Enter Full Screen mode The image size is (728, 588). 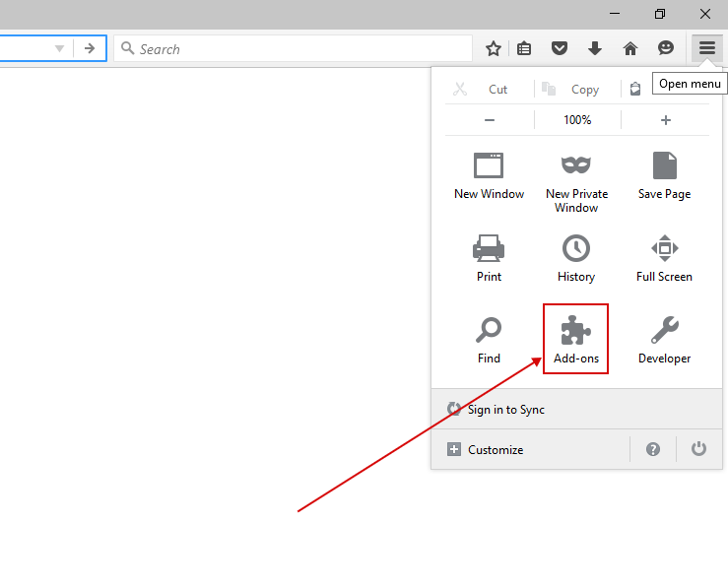coord(664,258)
